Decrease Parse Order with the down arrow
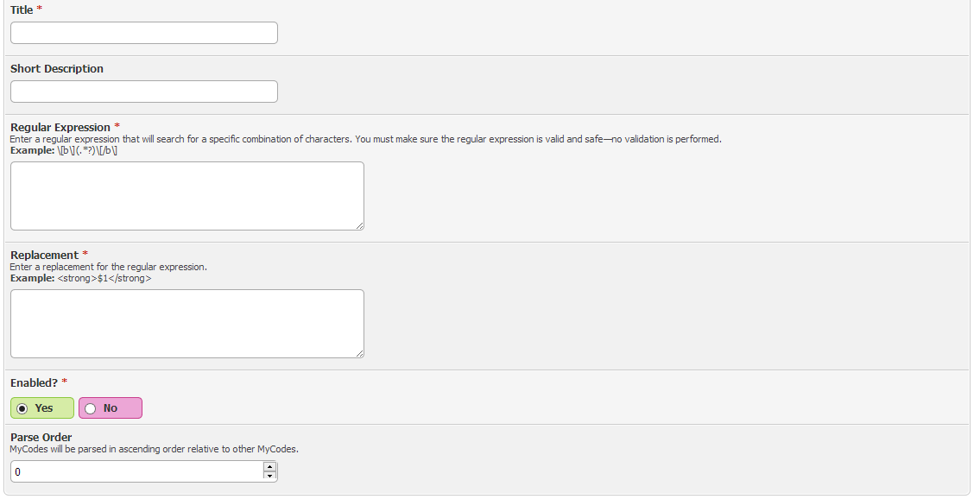This screenshot has height=499, width=980. 269,476
